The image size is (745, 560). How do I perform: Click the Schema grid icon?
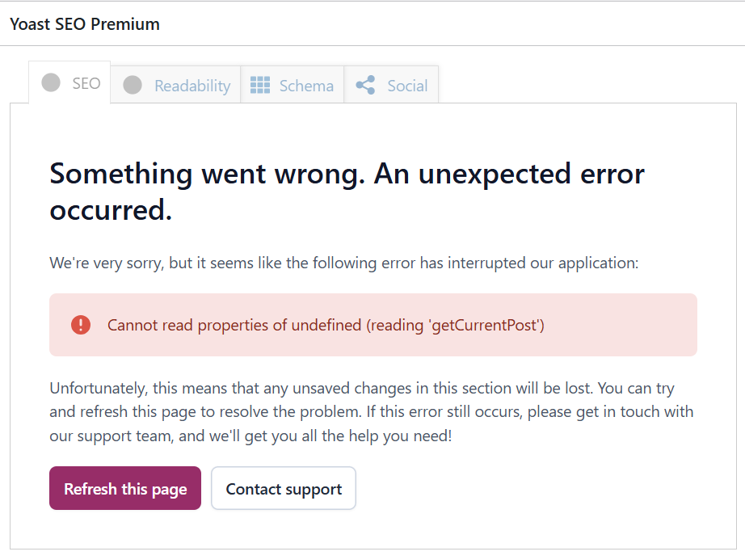(x=260, y=85)
